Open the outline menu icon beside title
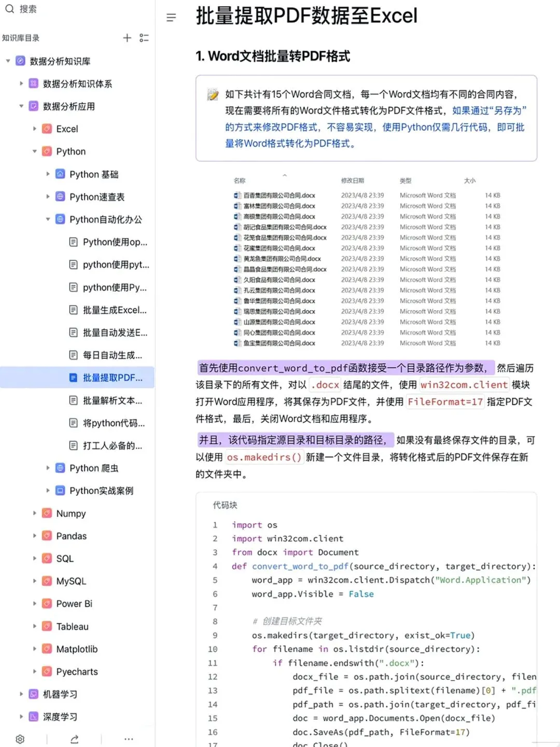The width and height of the screenshot is (560, 747). [171, 18]
